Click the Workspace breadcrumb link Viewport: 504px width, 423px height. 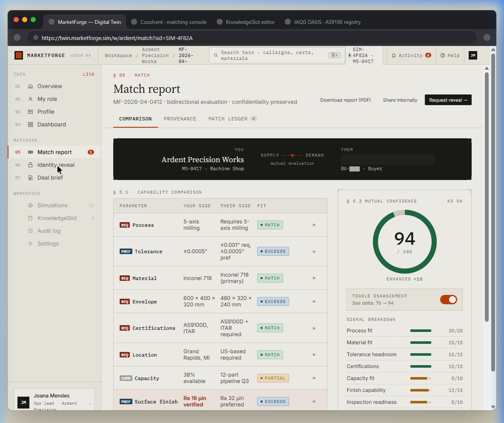[x=118, y=56]
